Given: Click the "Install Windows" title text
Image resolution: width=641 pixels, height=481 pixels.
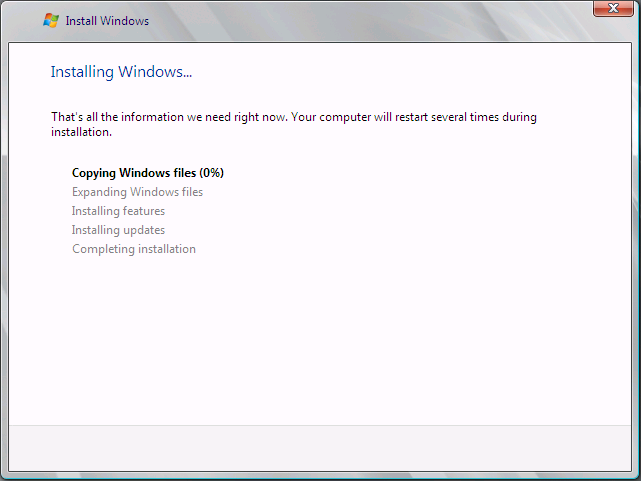Looking at the screenshot, I should point(107,21).
